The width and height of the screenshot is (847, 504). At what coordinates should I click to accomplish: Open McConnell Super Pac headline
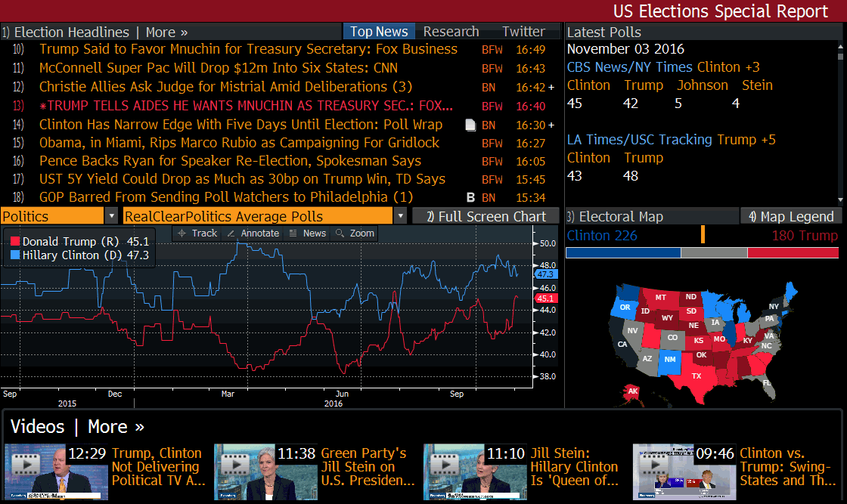(219, 68)
